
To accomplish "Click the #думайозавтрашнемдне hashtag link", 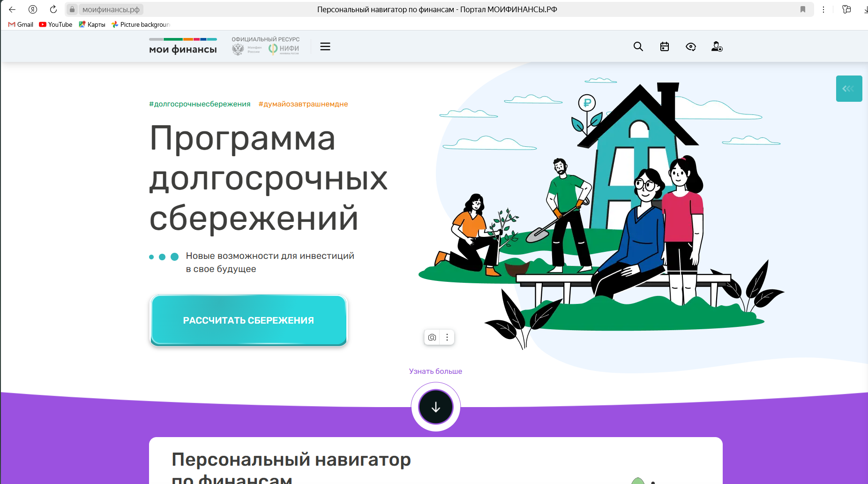I will click(303, 104).
